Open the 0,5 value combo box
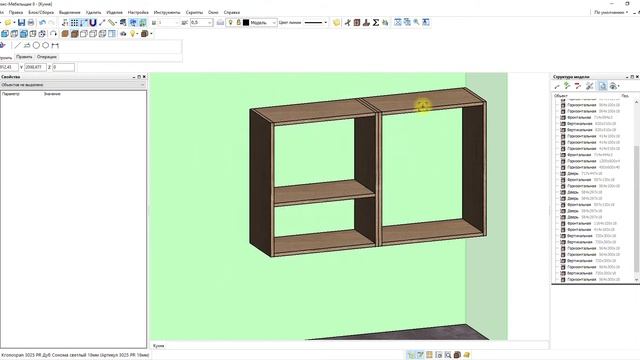This screenshot has height=360, width=640. [201, 23]
